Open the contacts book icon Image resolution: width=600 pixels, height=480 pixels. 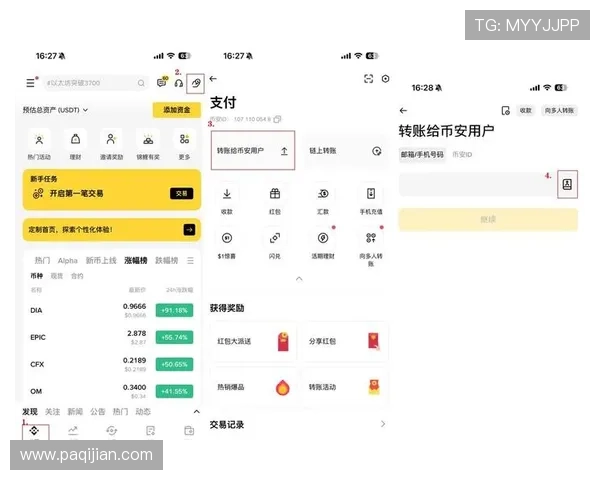tap(567, 184)
